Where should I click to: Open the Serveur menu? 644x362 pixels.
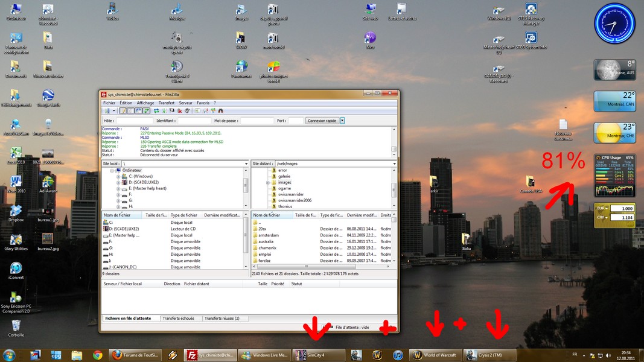186,103
